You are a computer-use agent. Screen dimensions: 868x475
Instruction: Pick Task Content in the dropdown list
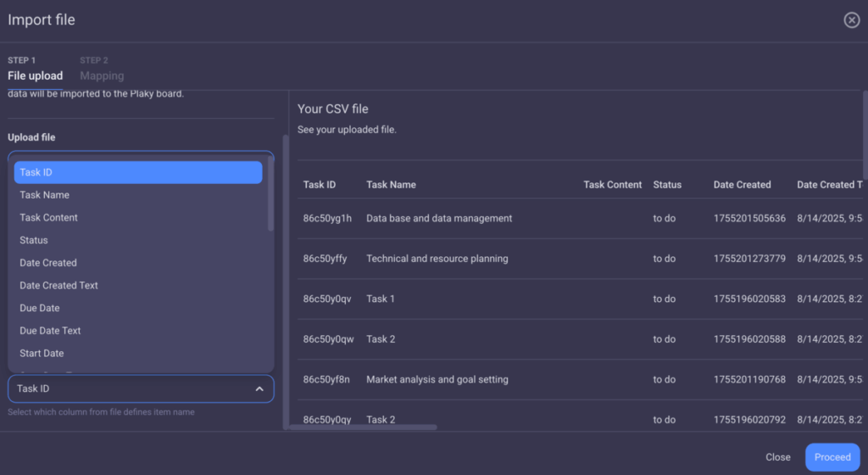tap(138, 218)
